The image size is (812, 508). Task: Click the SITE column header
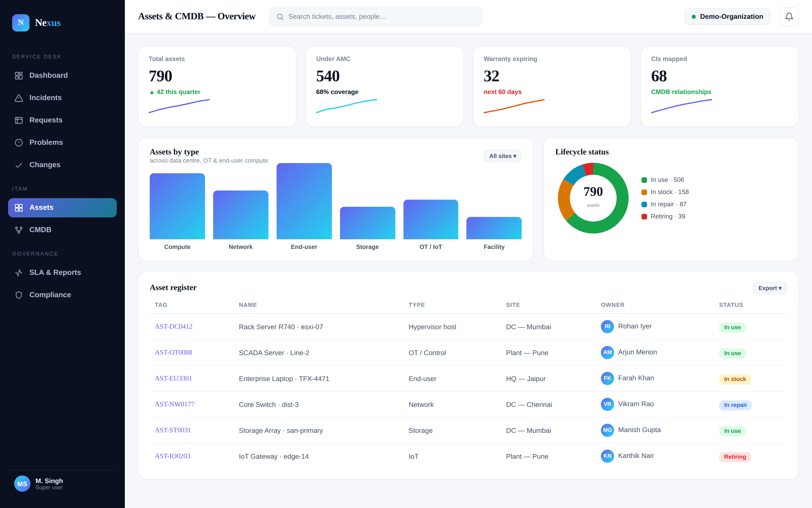click(513, 305)
